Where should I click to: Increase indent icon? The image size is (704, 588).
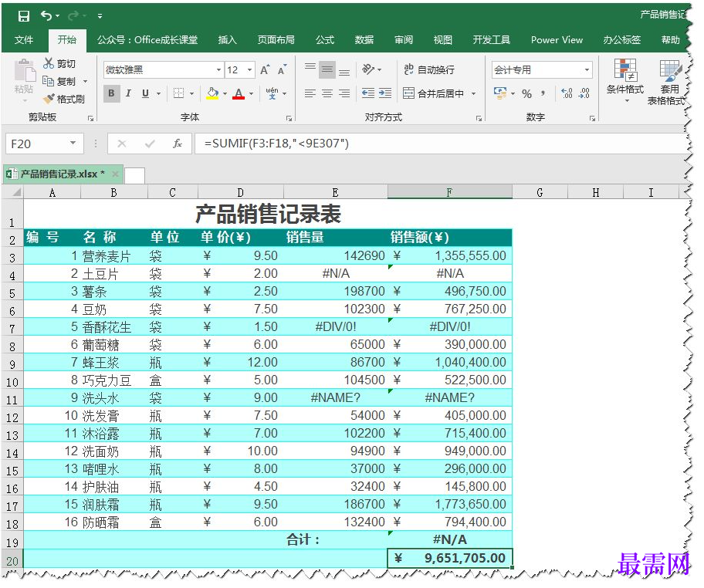click(x=385, y=93)
